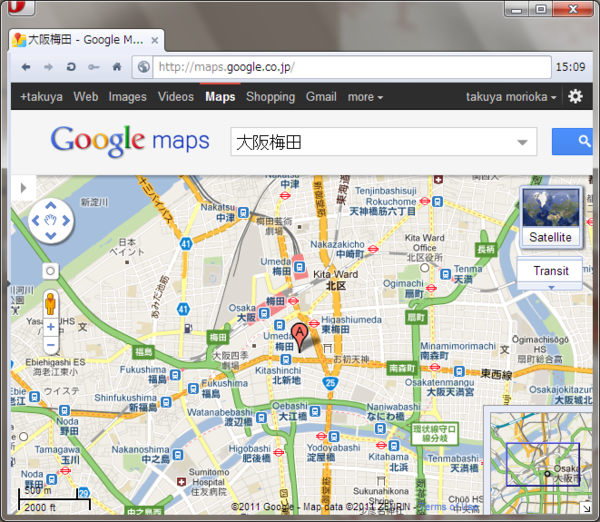This screenshot has height=522, width=600.
Task: Click the Kita Ward Office label
Action: (424, 247)
